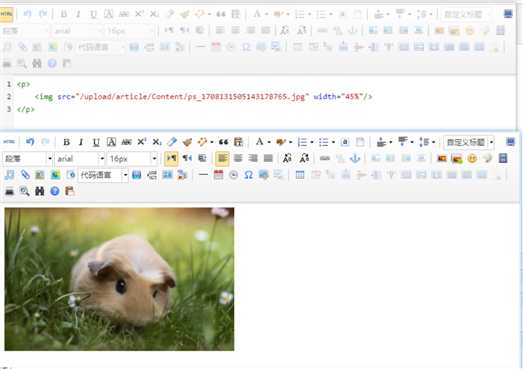Apply first-line indent in lower editor
This screenshot has height=369, width=523.
click(202, 158)
